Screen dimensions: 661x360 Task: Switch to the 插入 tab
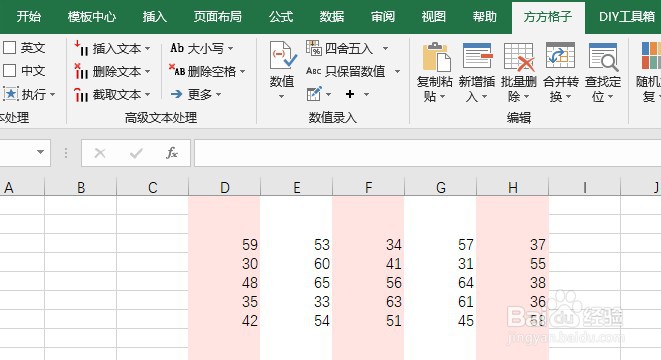click(155, 16)
